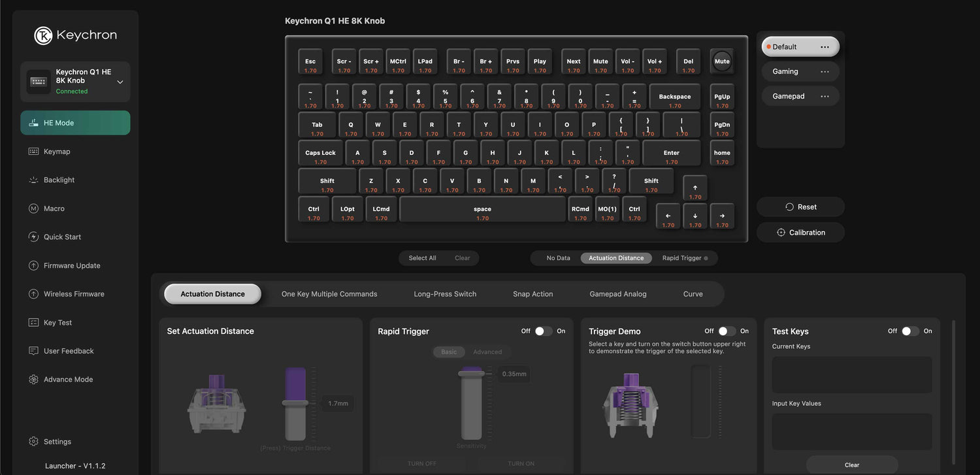This screenshot has height=475, width=980.
Task: Toggle the Rapid Trigger switch
Action: coord(543,331)
